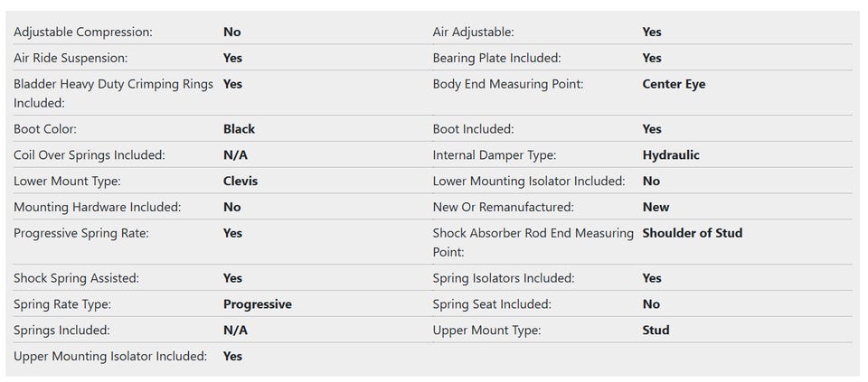
Task: Click the 'Coil Over Springs Included:' label
Action: 90,155
